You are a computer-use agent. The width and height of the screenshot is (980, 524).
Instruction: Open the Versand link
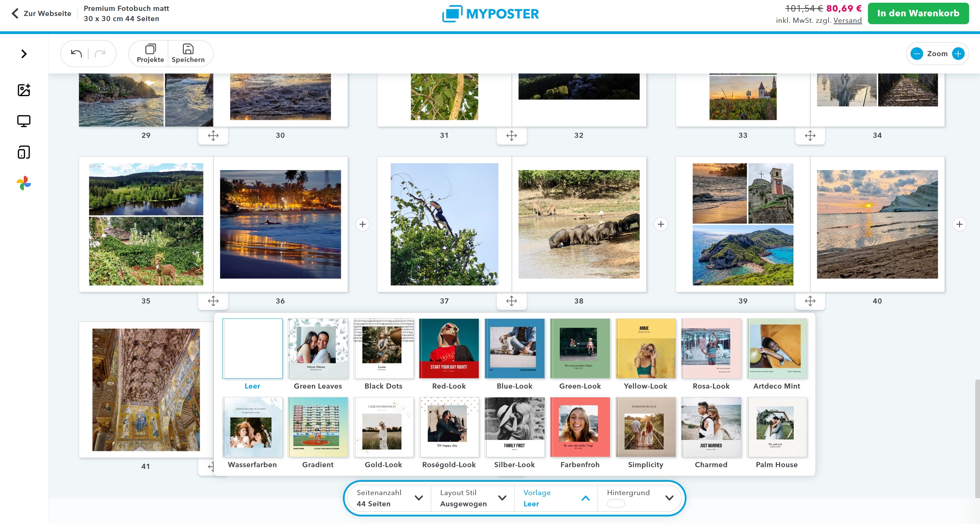click(847, 20)
